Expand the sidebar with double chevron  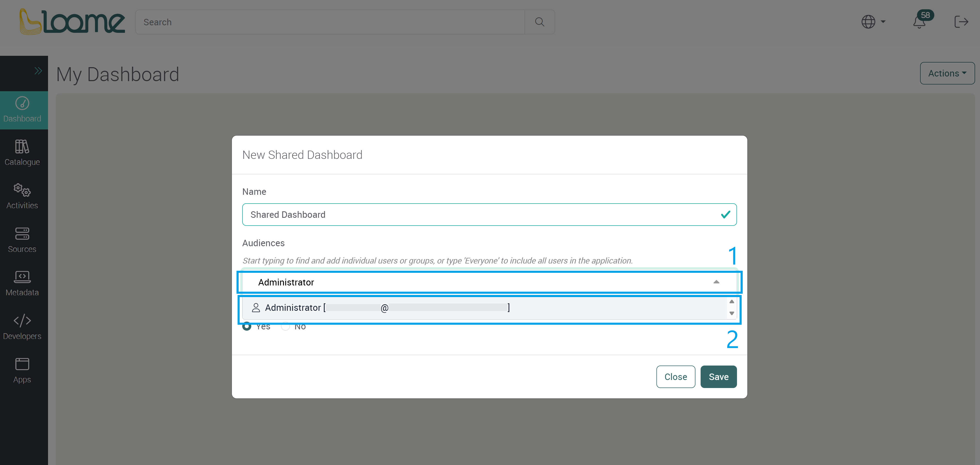38,71
